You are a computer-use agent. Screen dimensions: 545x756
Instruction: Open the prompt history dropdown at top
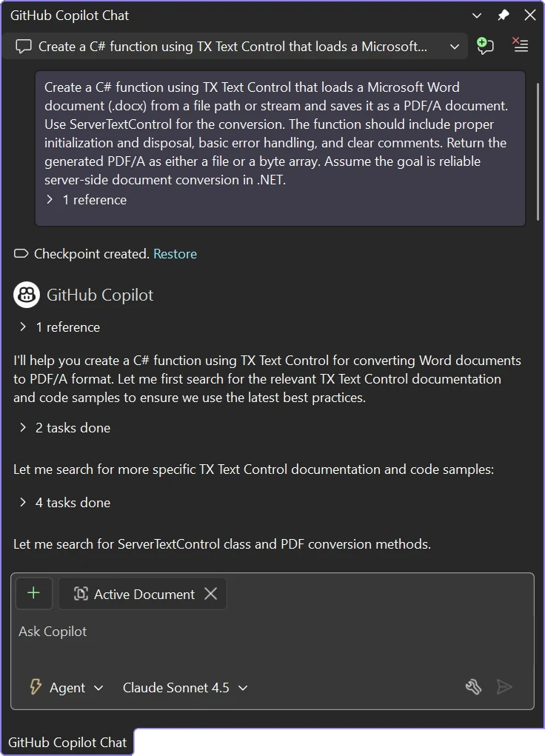[x=454, y=45]
